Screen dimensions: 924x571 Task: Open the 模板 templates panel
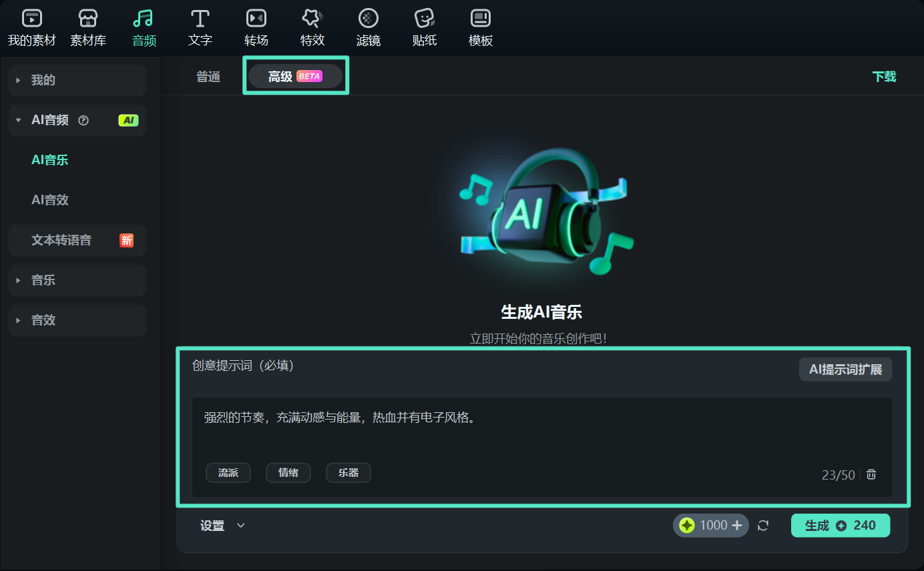point(480,27)
